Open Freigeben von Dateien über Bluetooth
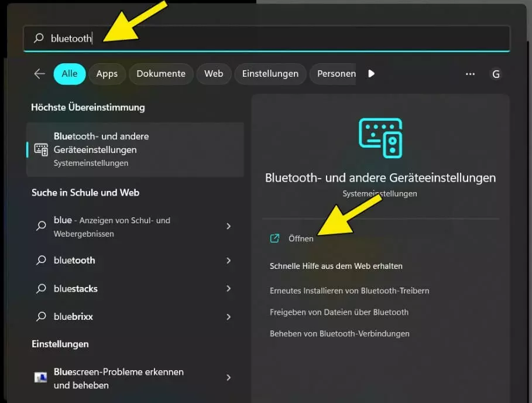The width and height of the screenshot is (532, 403). [339, 312]
